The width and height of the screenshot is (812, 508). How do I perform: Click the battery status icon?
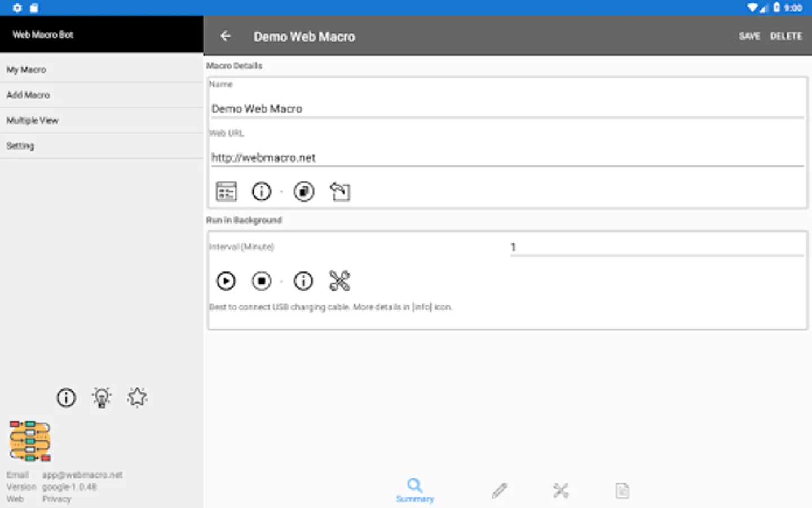click(x=777, y=7)
